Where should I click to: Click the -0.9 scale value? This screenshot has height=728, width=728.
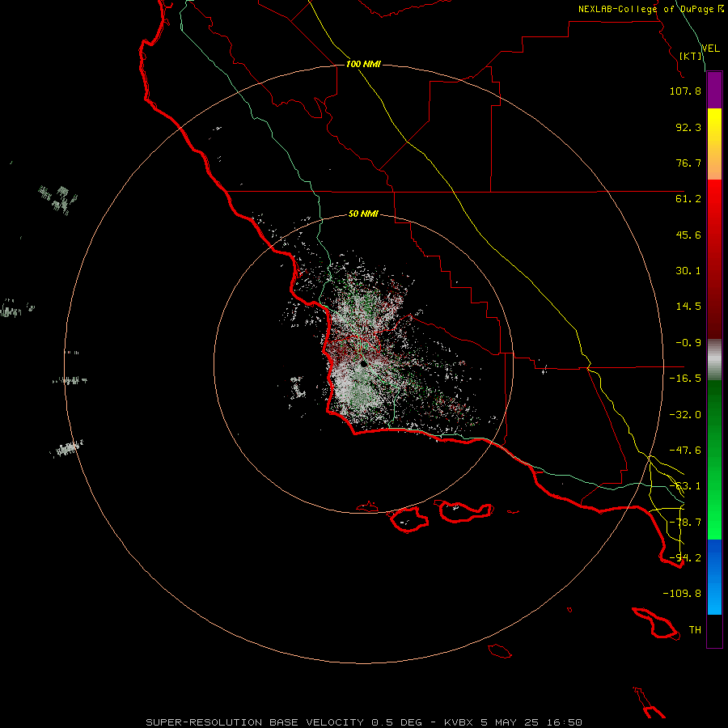tap(688, 343)
